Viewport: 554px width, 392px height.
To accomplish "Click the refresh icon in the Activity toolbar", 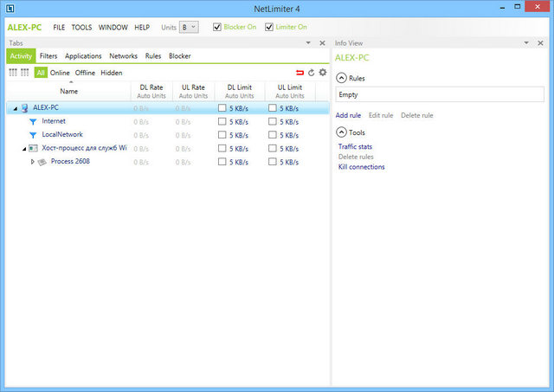I will click(312, 73).
